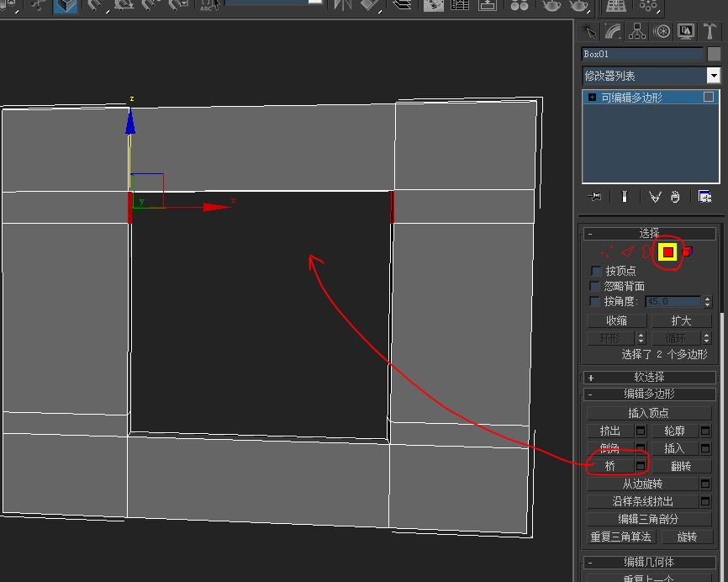Click the 倒角 button
The image size is (728, 582).
(610, 448)
